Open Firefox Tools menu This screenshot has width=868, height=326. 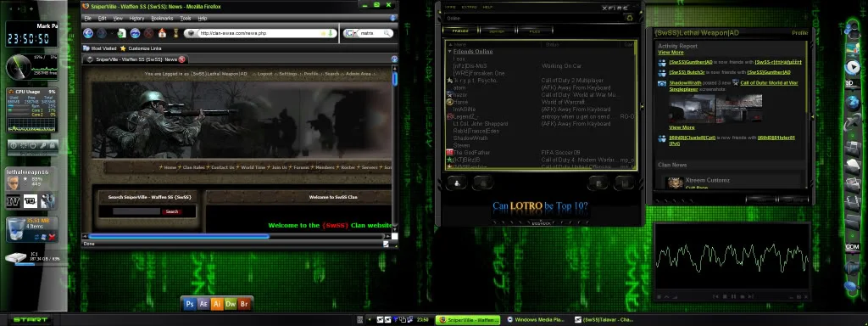pos(186,19)
